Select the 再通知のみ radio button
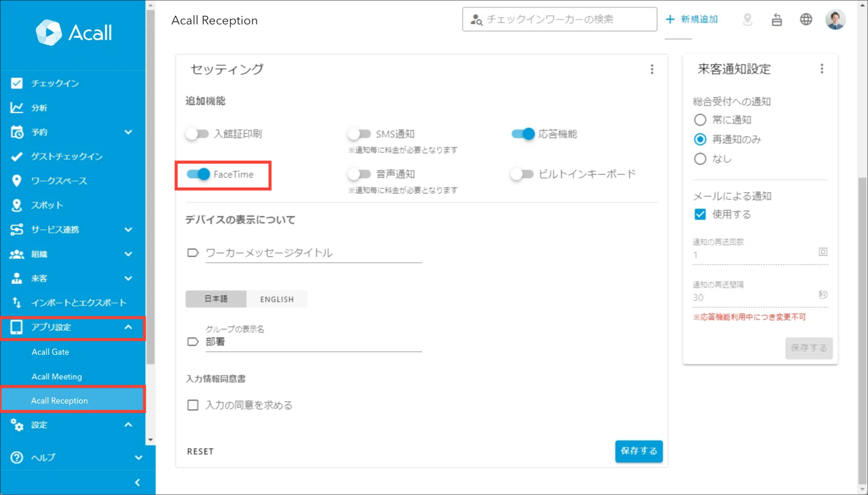The width and height of the screenshot is (868, 495). [700, 140]
